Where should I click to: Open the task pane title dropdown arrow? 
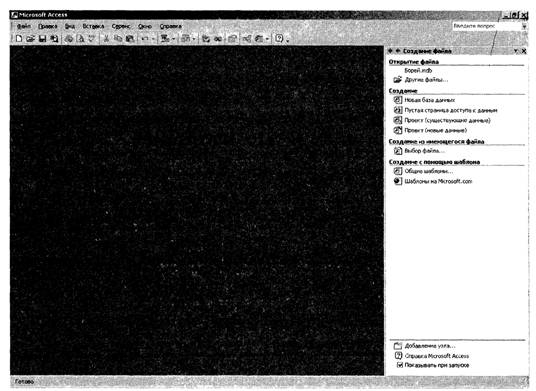pyautogui.click(x=515, y=51)
